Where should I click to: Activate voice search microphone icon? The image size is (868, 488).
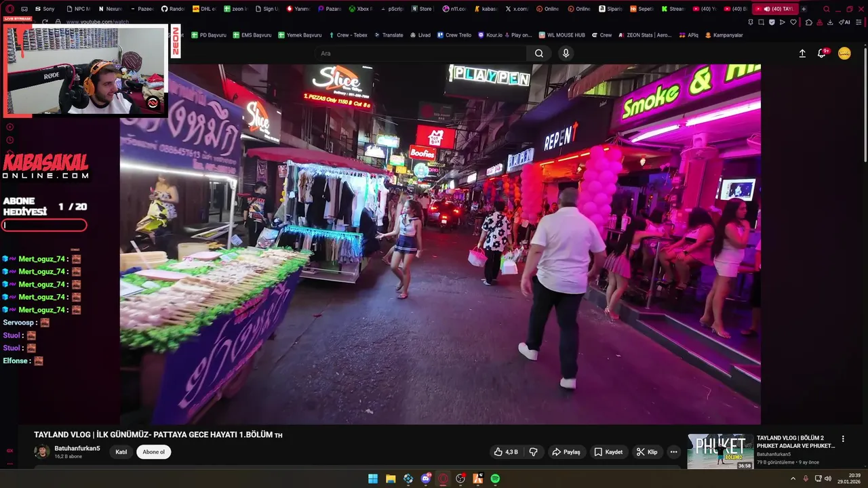566,54
